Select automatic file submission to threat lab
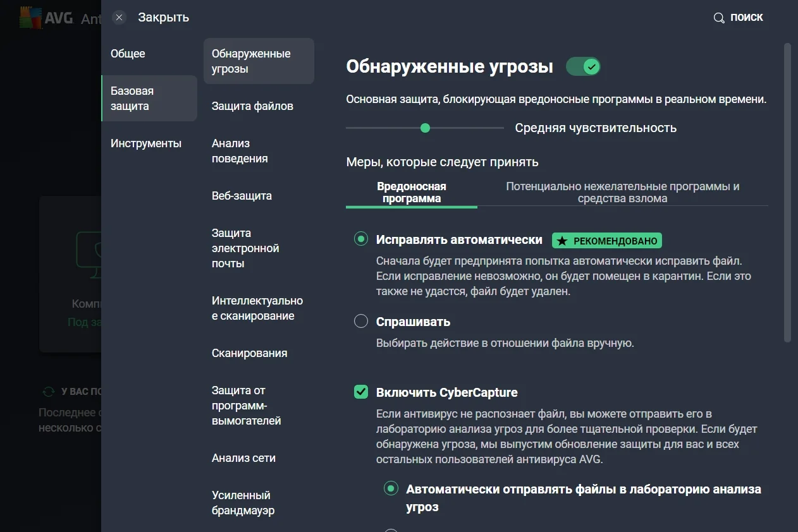Viewport: 798px width, 532px height. click(x=391, y=489)
